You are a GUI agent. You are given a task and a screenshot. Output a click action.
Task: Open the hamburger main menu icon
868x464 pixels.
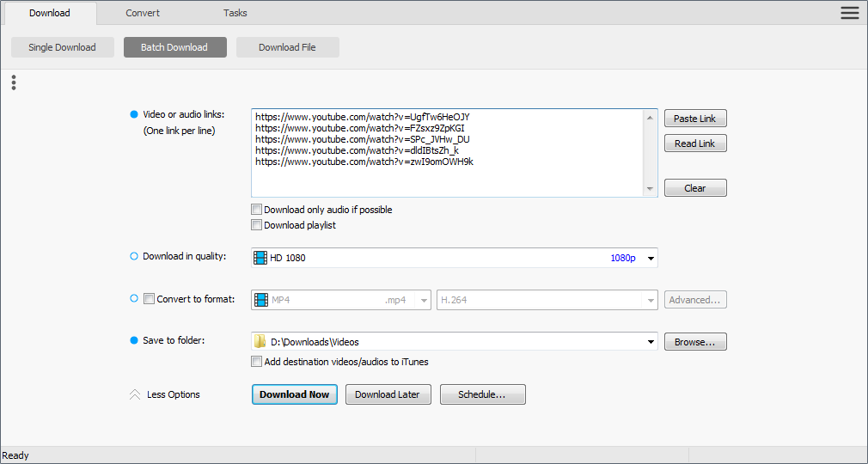[849, 12]
